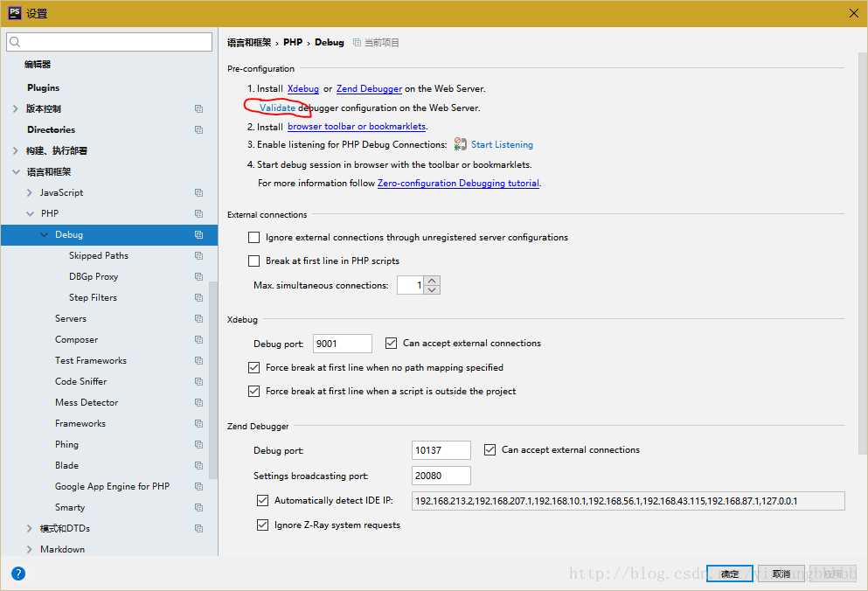Toggle Zend Debugger Can accept external connections
The height and width of the screenshot is (591, 868).
coord(490,449)
